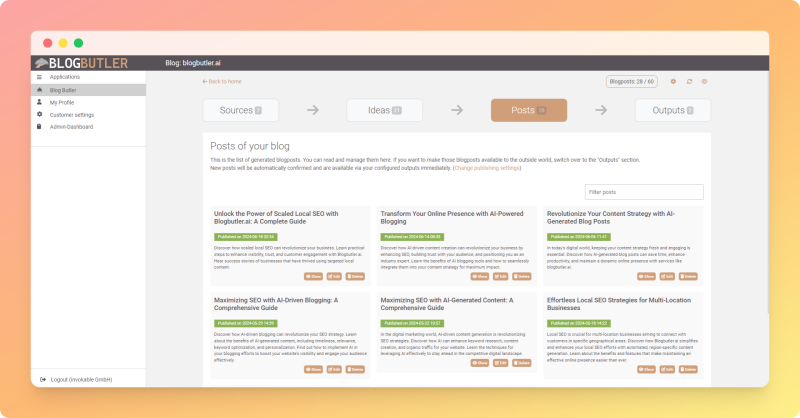800x418 pixels.
Task: Click the Admin-Dashboard sidebar icon
Action: point(39,127)
